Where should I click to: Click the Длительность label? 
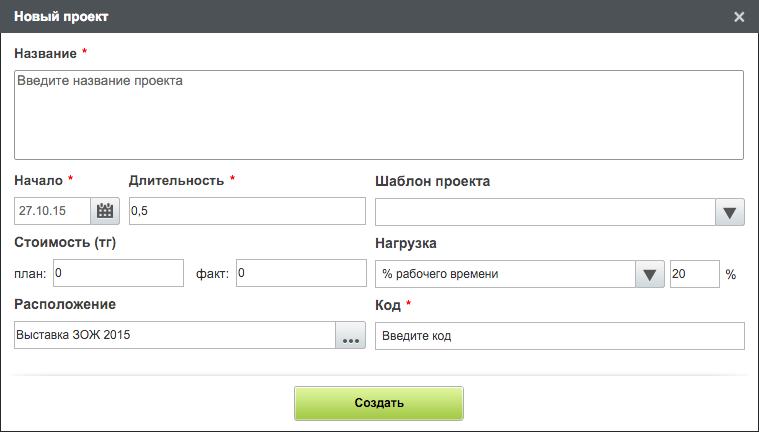(176, 181)
